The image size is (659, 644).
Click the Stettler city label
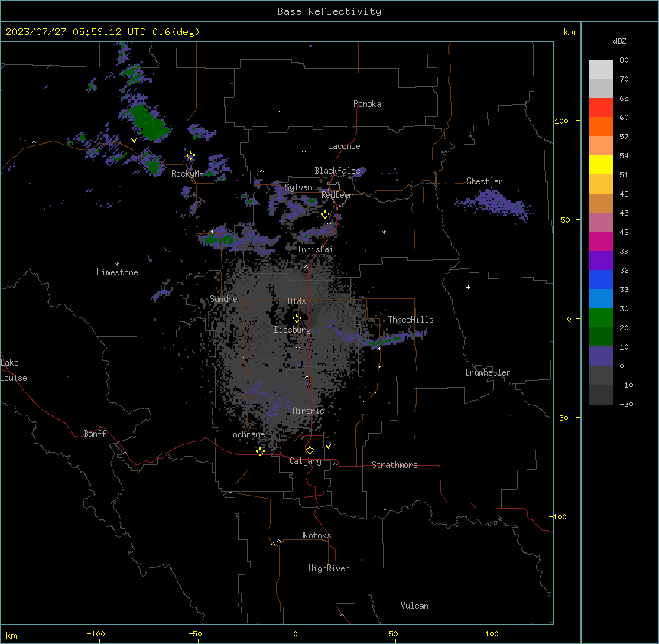point(485,181)
